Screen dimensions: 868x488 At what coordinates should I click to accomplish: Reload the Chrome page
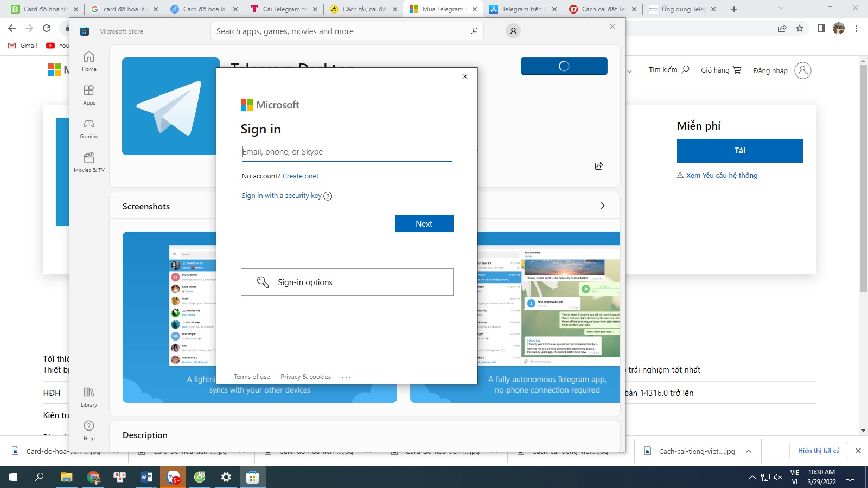tap(47, 28)
